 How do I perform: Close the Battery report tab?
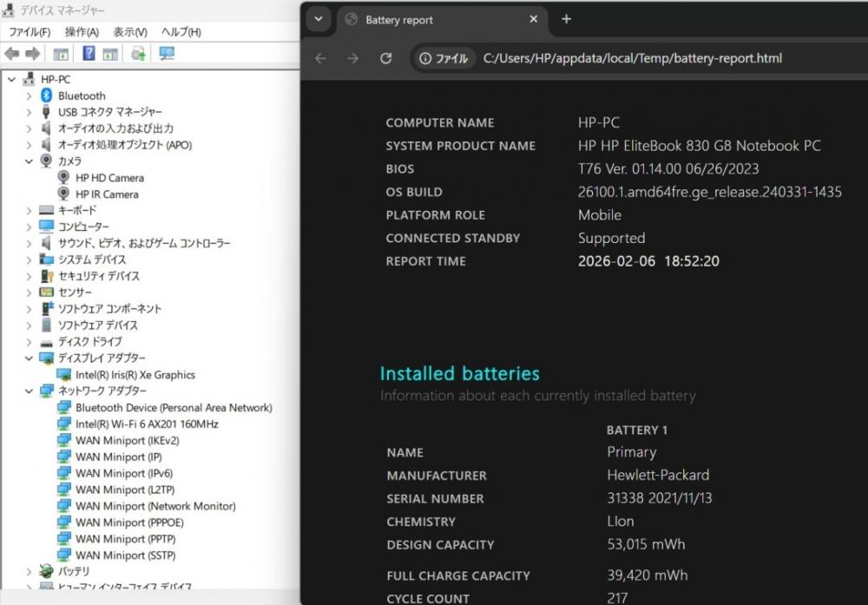534,19
